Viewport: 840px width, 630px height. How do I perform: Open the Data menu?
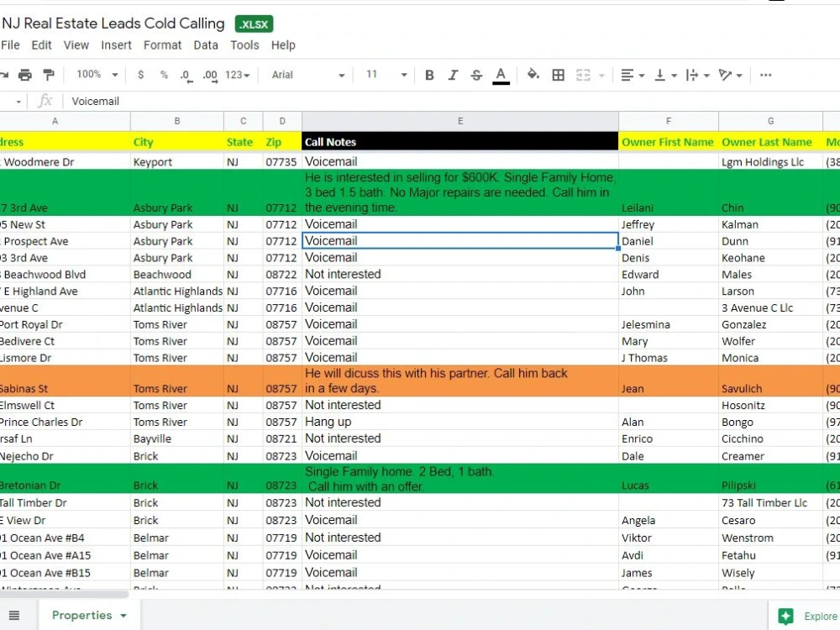205,45
